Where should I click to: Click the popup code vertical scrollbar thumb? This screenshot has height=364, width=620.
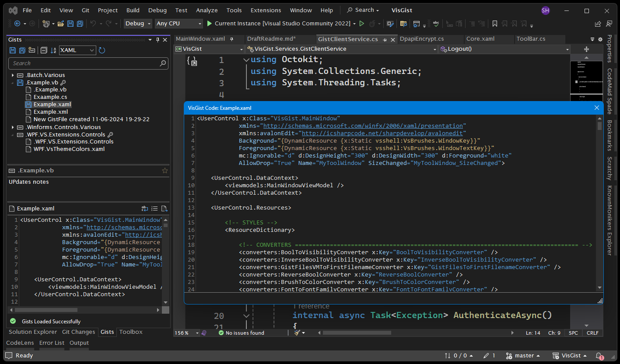599,126
